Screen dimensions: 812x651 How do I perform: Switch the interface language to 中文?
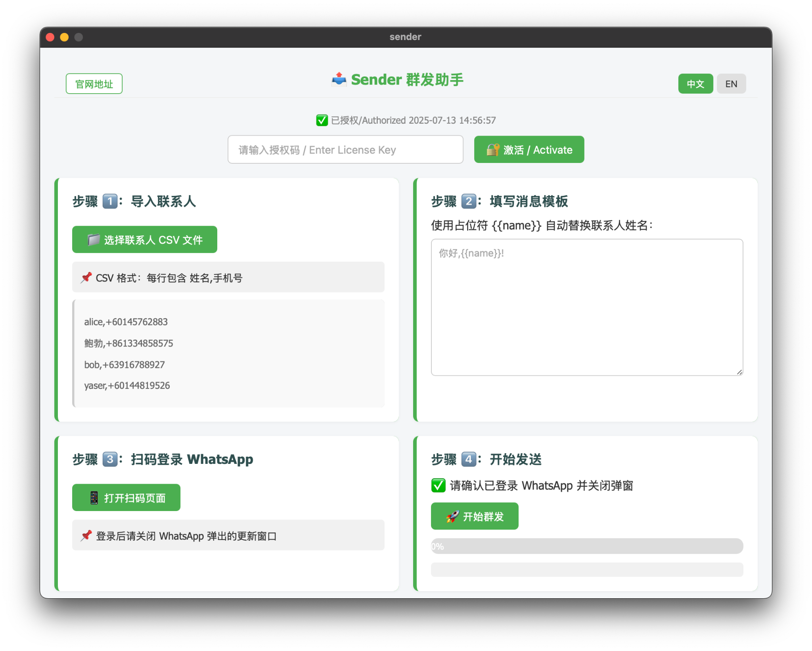pyautogui.click(x=695, y=84)
